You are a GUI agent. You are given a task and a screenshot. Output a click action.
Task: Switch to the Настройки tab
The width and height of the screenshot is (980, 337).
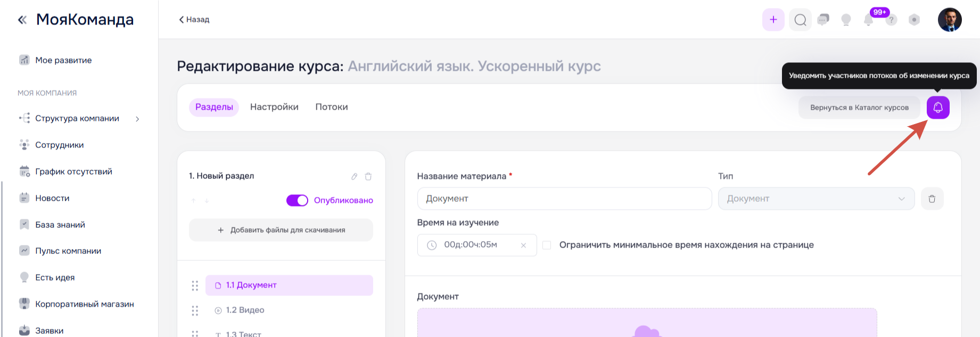274,107
